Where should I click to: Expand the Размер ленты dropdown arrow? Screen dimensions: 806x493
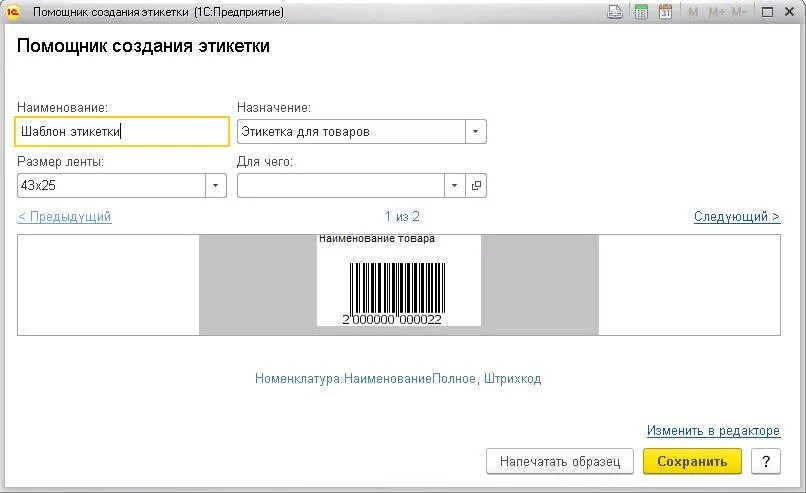point(216,186)
